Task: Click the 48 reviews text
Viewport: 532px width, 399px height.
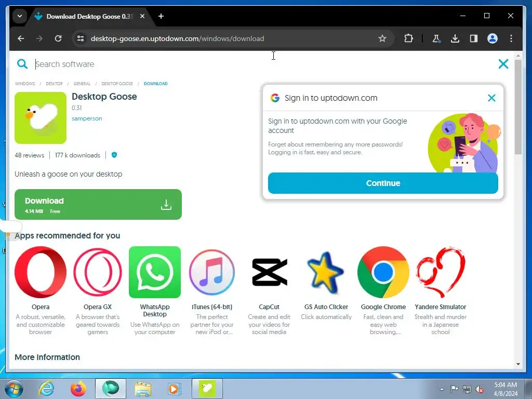Action: click(x=29, y=155)
